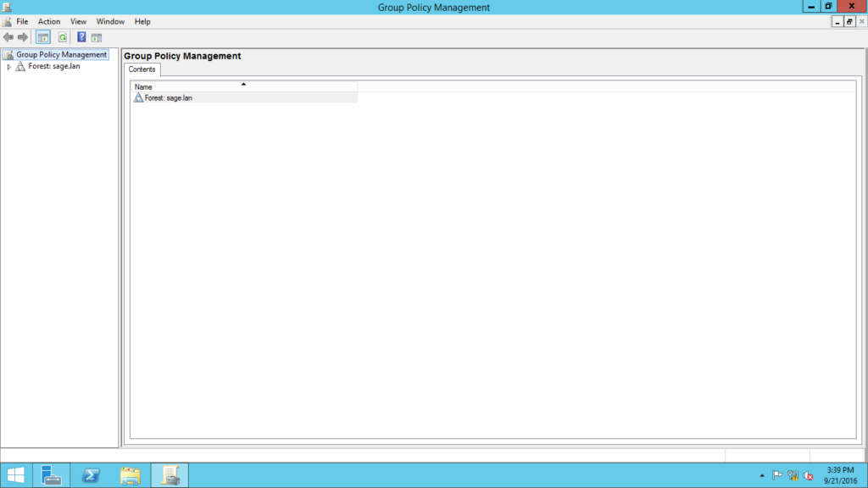Viewport: 868px width, 488px height.
Task: Expand the Forest: sage.lan tree node
Action: (x=9, y=67)
